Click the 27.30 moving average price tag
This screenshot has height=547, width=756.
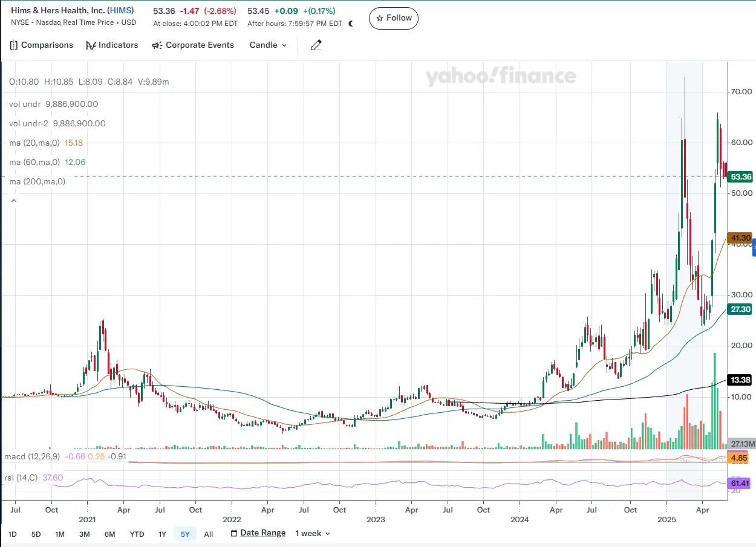click(741, 309)
